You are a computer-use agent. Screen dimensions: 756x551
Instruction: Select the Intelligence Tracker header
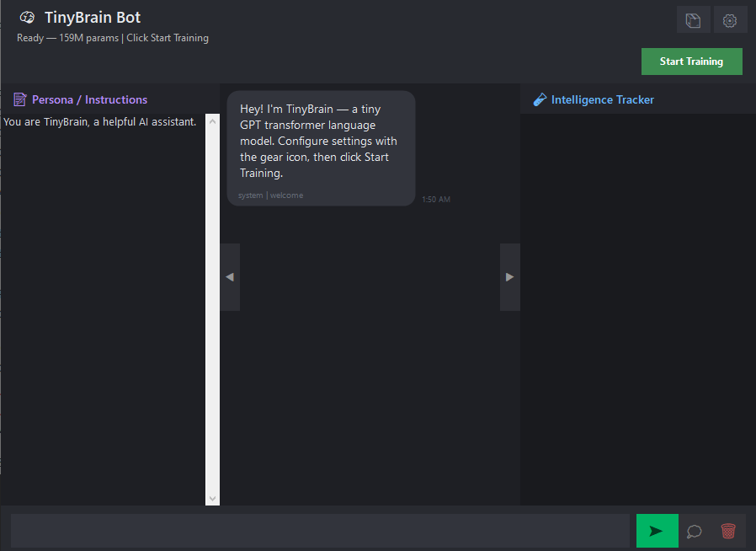tap(602, 99)
